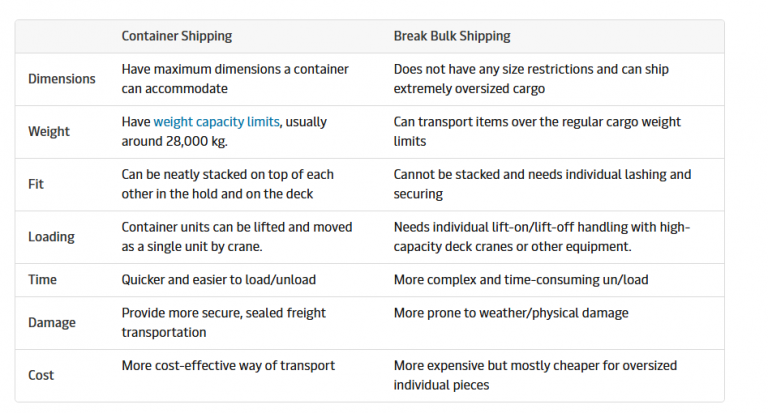
Task: Select the "Dimensions" row label
Action: pos(62,79)
